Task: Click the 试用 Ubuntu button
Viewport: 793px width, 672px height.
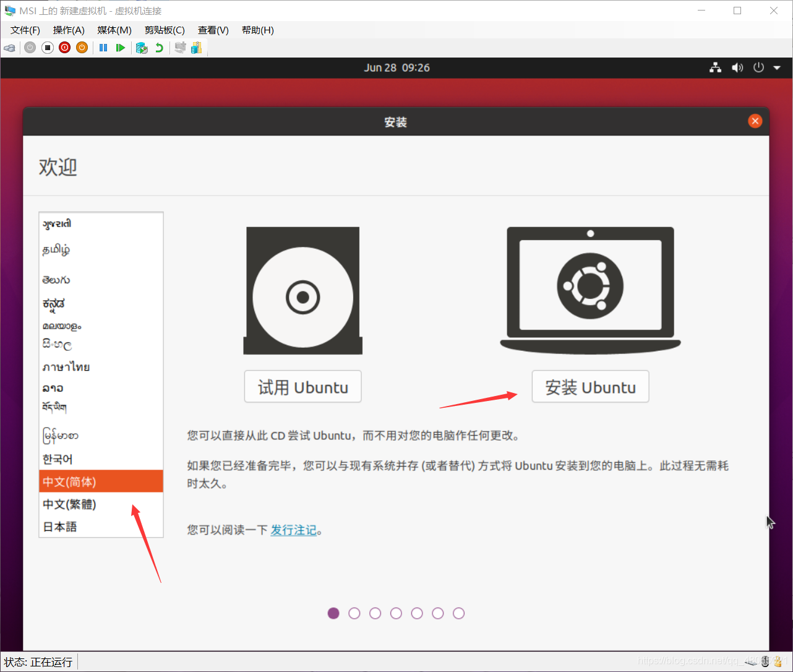Action: point(303,387)
